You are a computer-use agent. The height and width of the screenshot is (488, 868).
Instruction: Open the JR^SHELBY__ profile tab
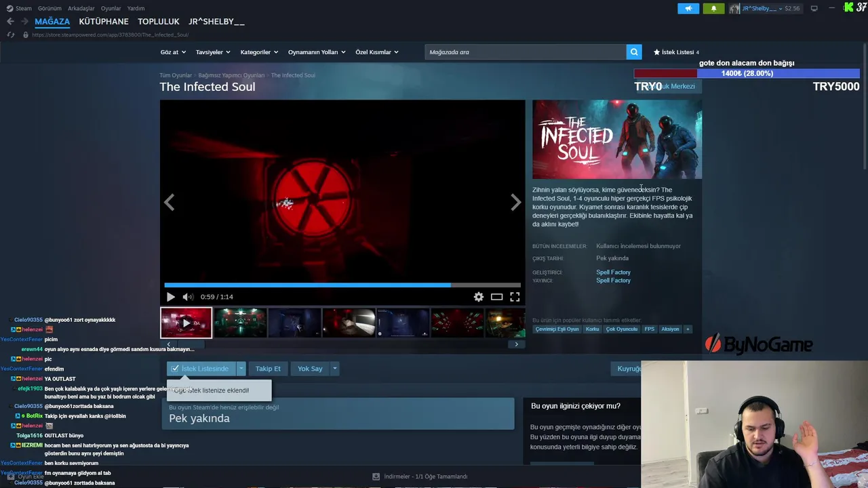(216, 22)
